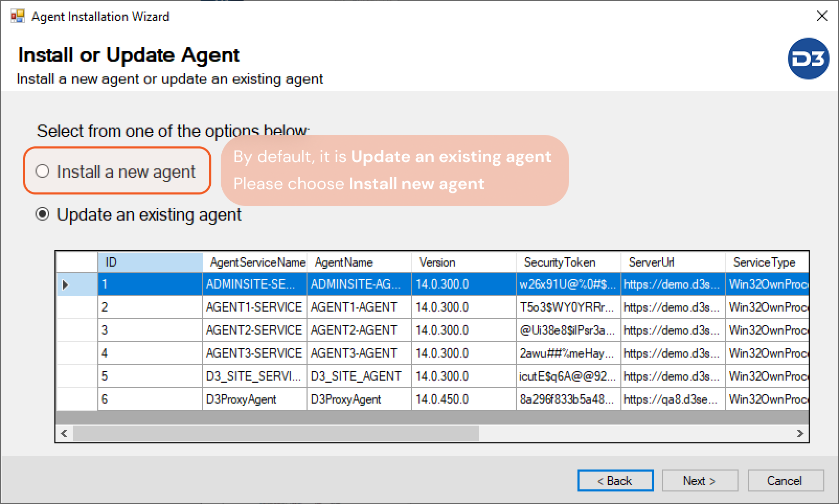This screenshot has height=504, width=839.
Task: Click the ServerUrl column header
Action: tap(673, 262)
